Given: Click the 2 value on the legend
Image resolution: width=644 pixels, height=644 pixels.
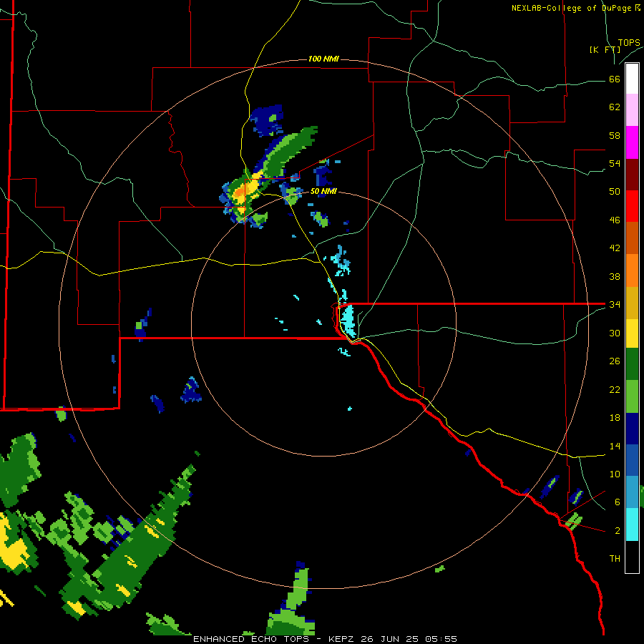Looking at the screenshot, I should (618, 530).
